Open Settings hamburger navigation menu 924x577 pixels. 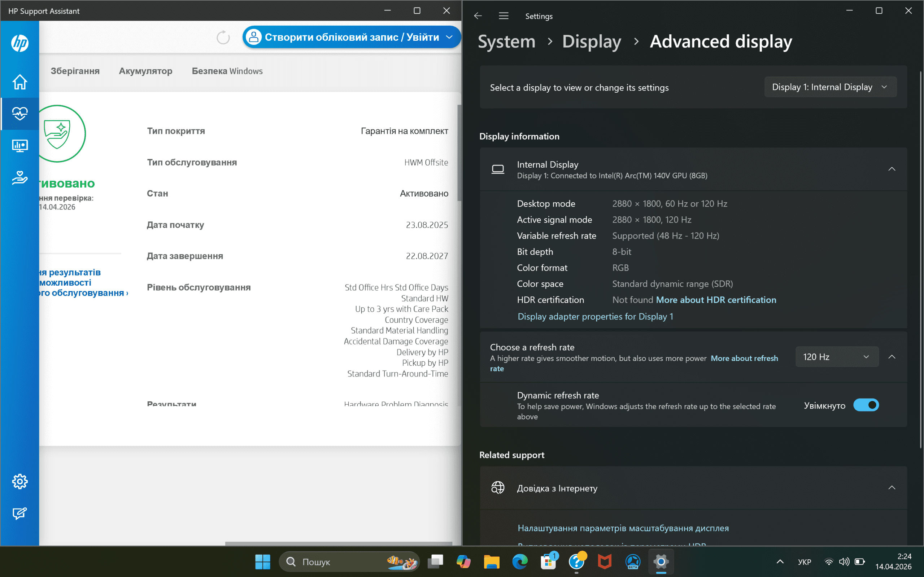click(504, 16)
